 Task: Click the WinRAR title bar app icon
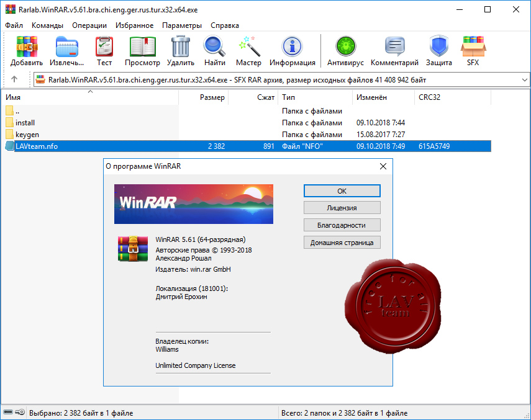pos(11,9)
